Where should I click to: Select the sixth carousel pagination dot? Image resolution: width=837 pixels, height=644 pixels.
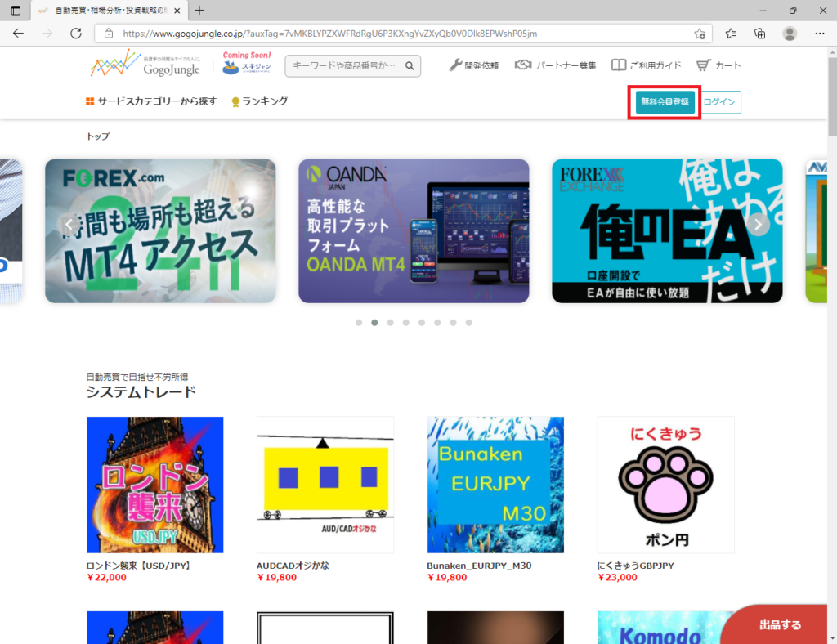(x=437, y=323)
